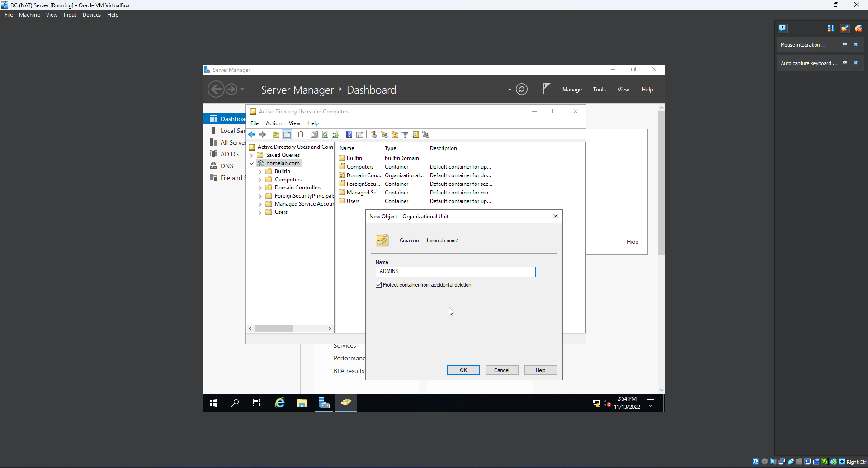Click VirtualBox network status bar icon

tap(782, 462)
